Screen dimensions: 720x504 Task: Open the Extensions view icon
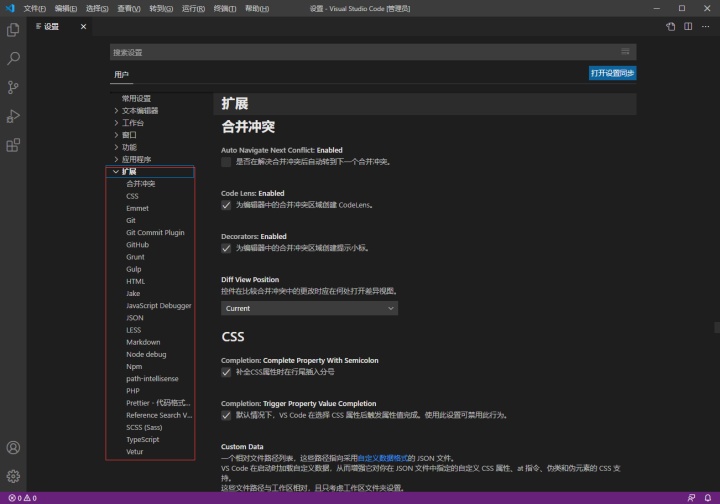(x=13, y=145)
